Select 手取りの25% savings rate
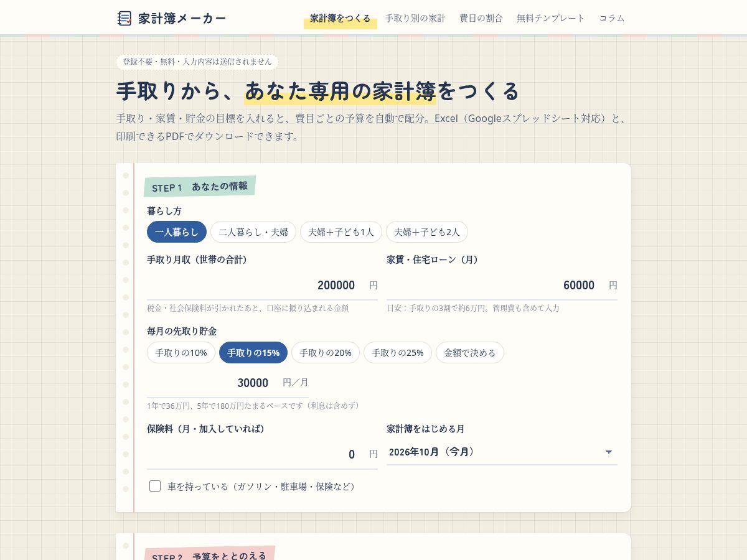 click(x=398, y=353)
